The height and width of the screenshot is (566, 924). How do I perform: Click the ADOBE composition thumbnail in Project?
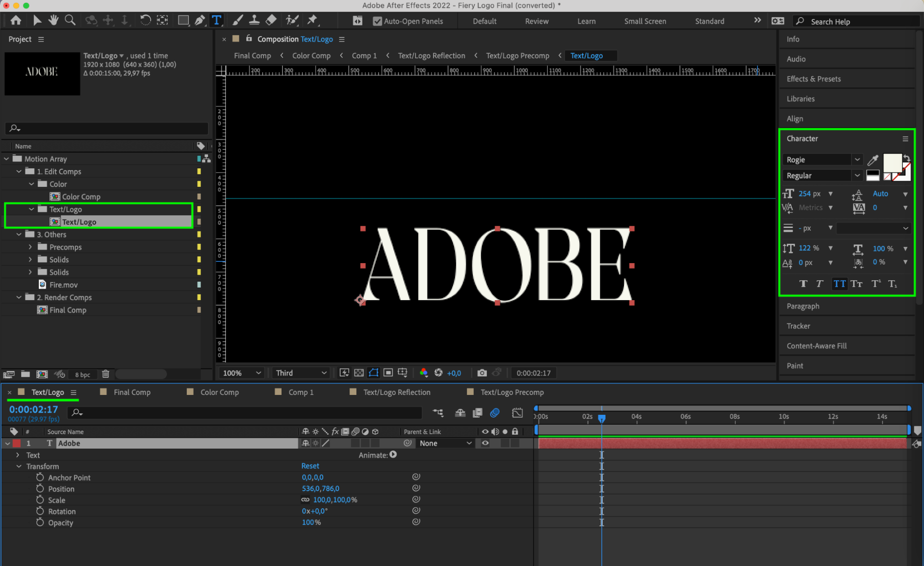point(42,73)
